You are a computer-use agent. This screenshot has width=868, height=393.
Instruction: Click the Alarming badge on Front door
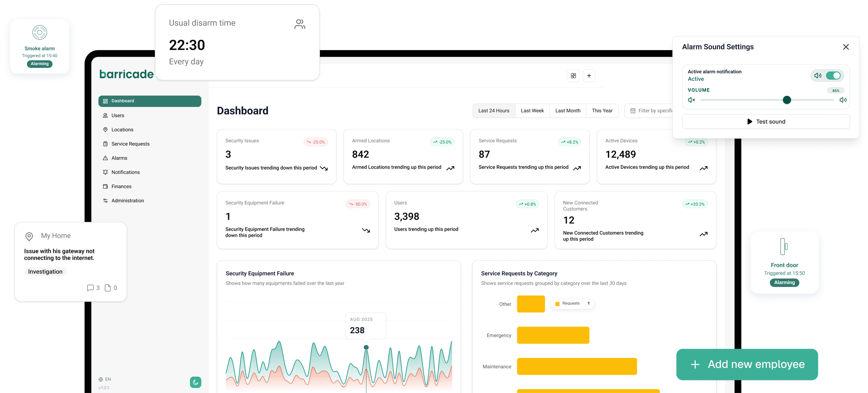coord(784,283)
